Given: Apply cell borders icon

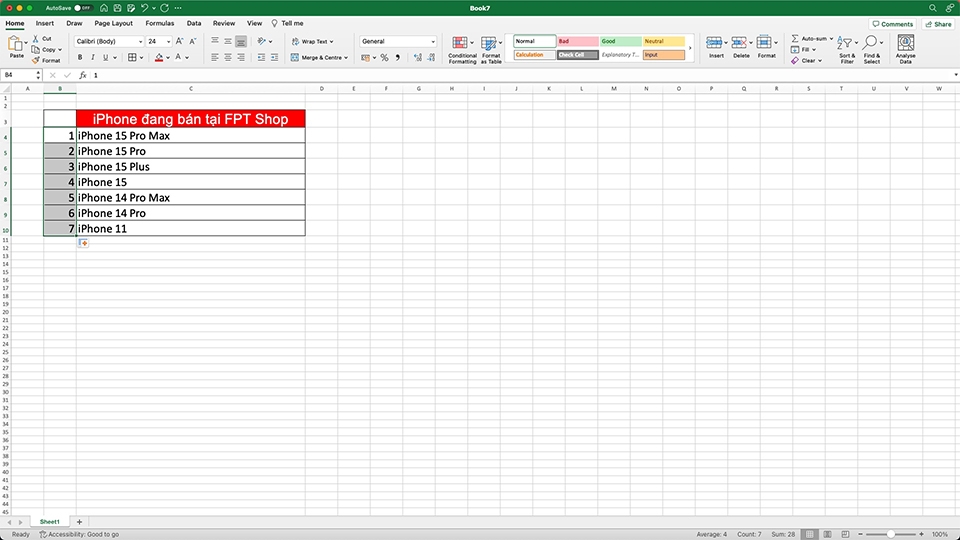Looking at the screenshot, I should 132,58.
